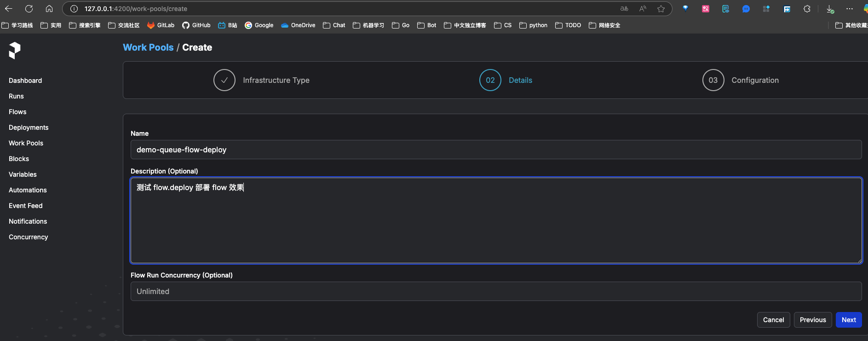This screenshot has width=868, height=341.
Task: Open the GitLab bookmark
Action: click(x=161, y=25)
